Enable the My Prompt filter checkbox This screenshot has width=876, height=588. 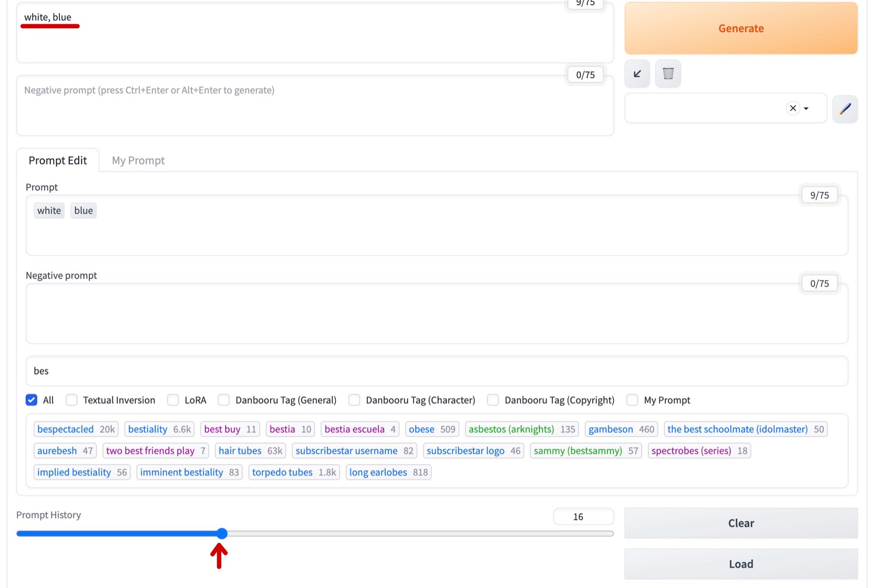click(x=632, y=400)
